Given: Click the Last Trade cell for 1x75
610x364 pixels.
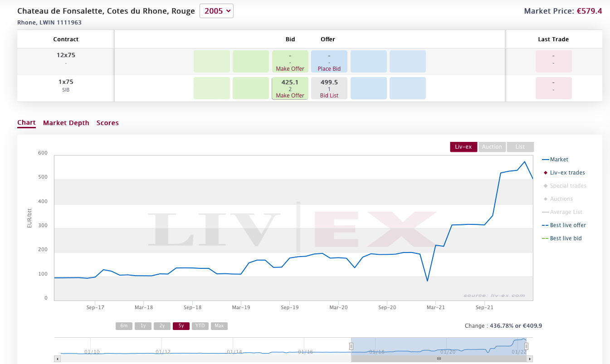Looking at the screenshot, I should (554, 88).
